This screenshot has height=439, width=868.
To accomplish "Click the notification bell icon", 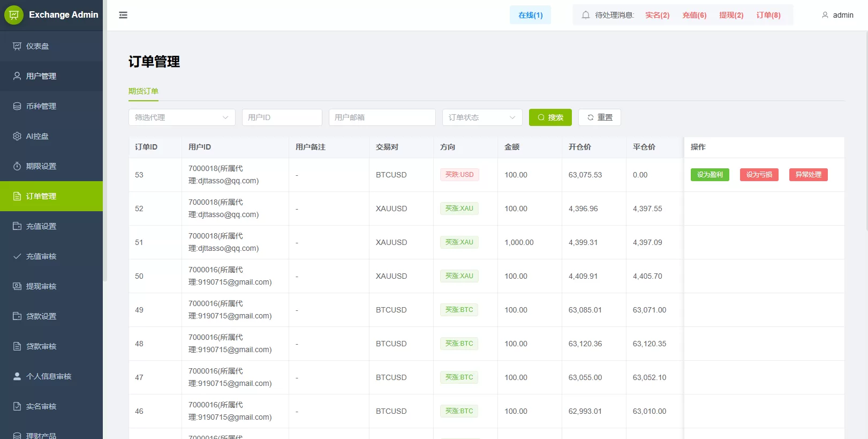I will (x=586, y=15).
